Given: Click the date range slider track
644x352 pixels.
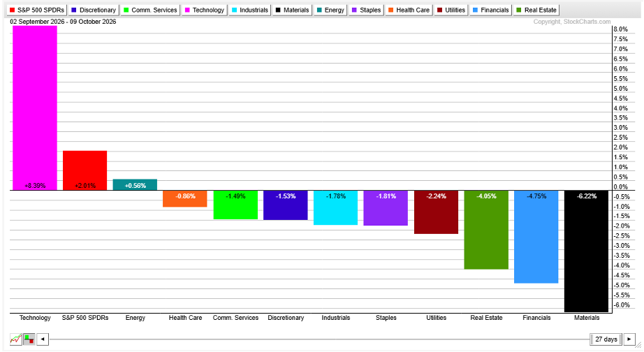Looking at the screenshot, I should click(x=319, y=339).
